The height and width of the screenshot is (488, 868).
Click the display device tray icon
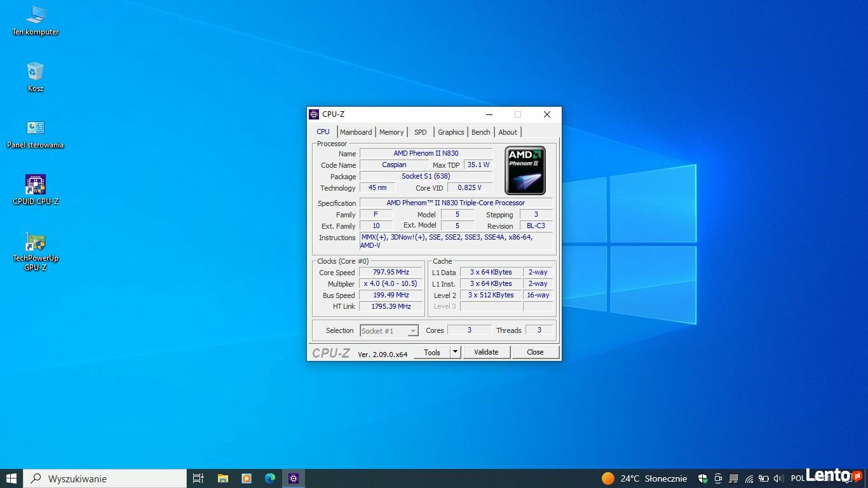pos(733,478)
